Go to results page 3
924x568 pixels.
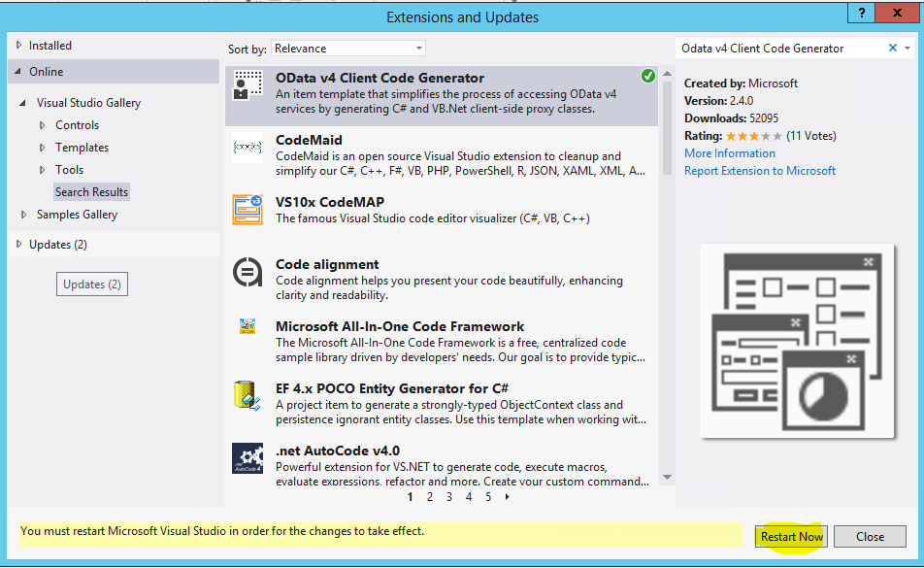pos(449,497)
